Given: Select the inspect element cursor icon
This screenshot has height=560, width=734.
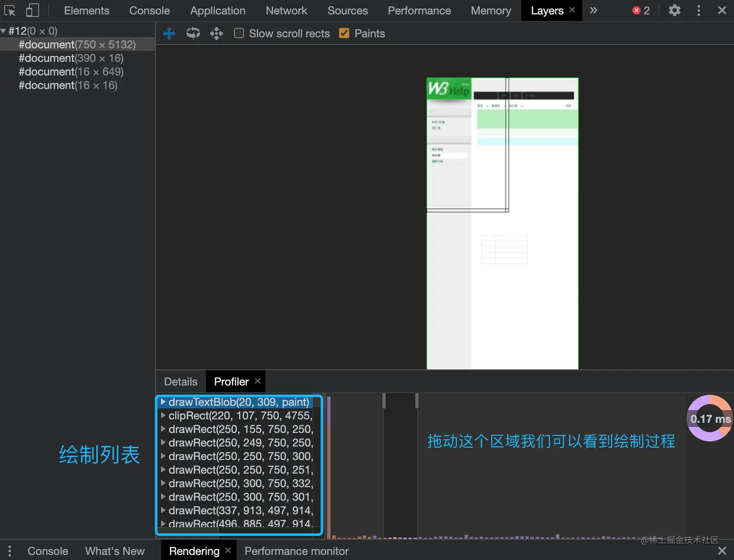Looking at the screenshot, I should 10,10.
